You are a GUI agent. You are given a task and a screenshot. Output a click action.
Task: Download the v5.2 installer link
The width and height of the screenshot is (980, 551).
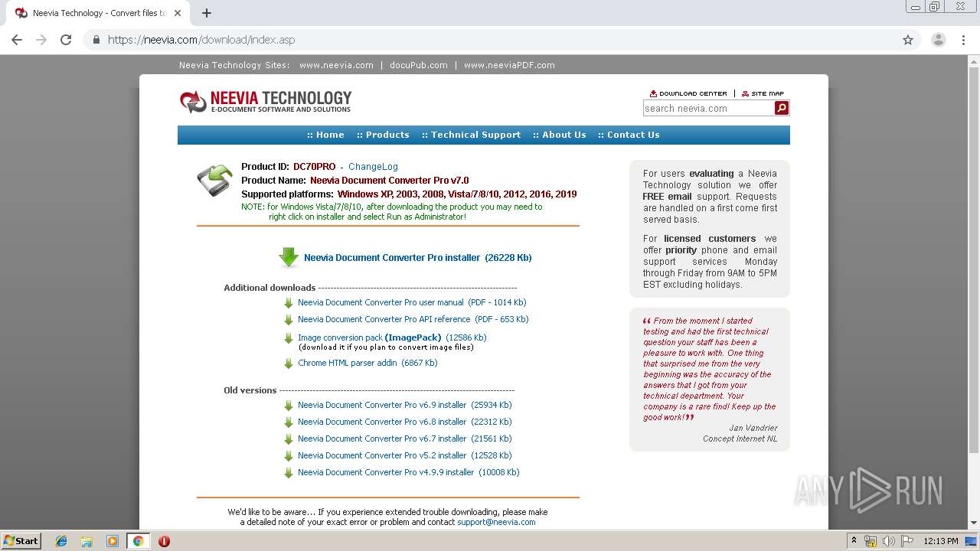pyautogui.click(x=404, y=456)
